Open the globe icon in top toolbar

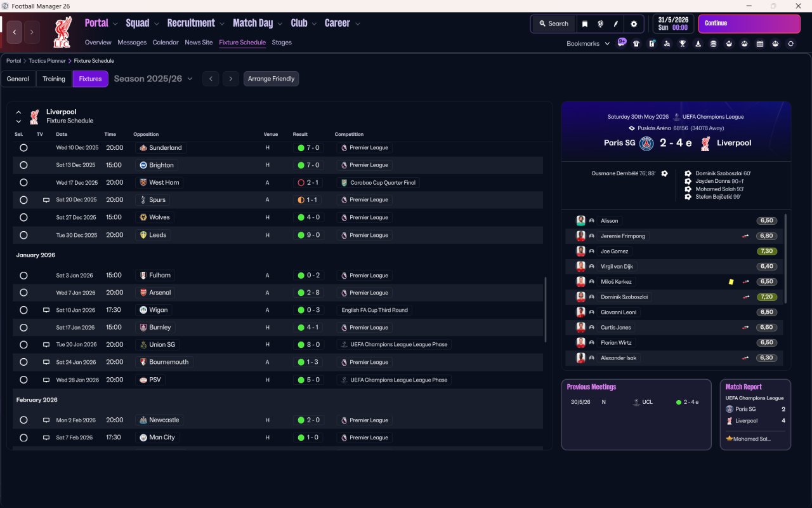pos(600,23)
